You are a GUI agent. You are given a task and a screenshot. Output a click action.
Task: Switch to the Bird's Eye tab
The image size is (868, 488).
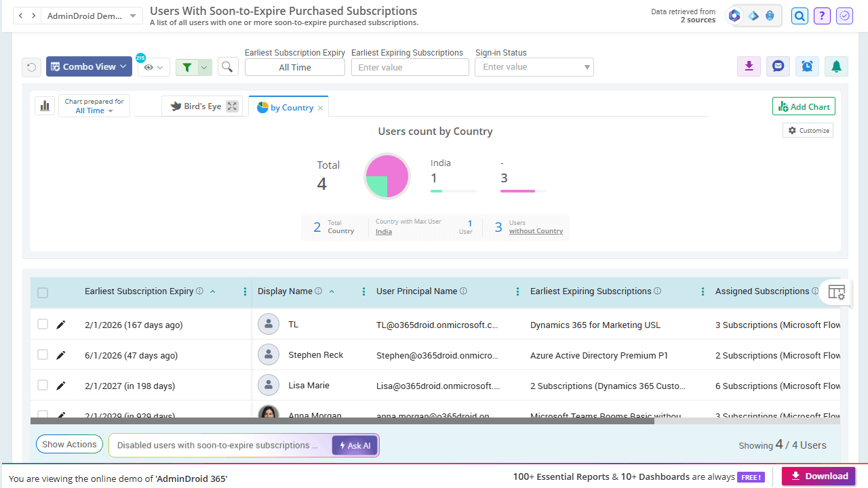click(202, 106)
